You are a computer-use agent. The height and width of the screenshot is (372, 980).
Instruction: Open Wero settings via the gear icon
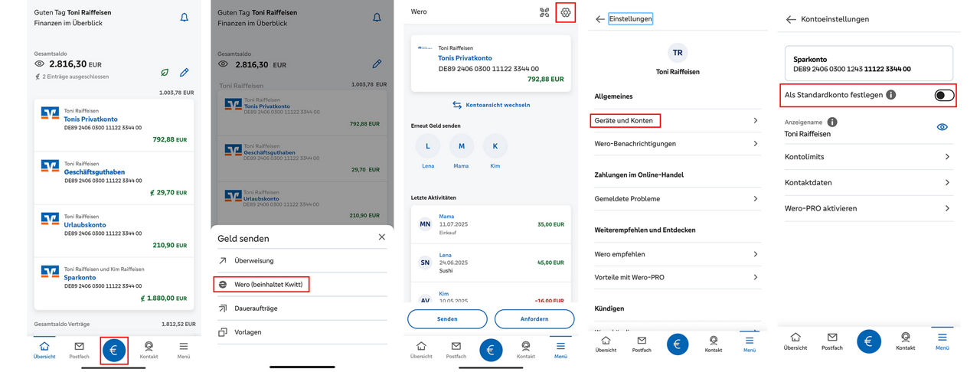[566, 12]
